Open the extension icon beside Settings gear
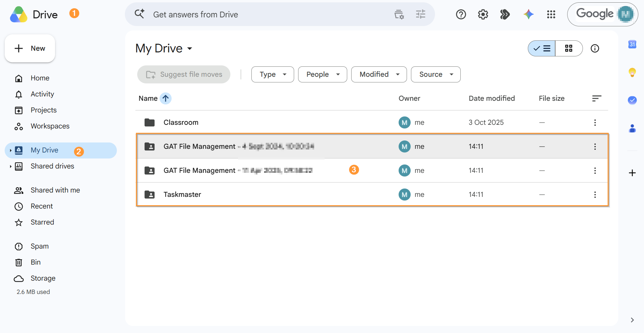644x333 pixels. (x=505, y=14)
